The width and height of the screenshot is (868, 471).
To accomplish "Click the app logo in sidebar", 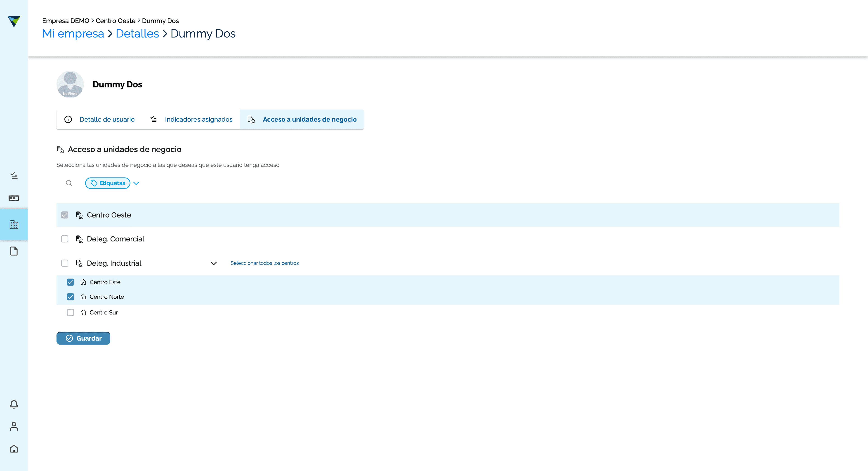I will (14, 21).
